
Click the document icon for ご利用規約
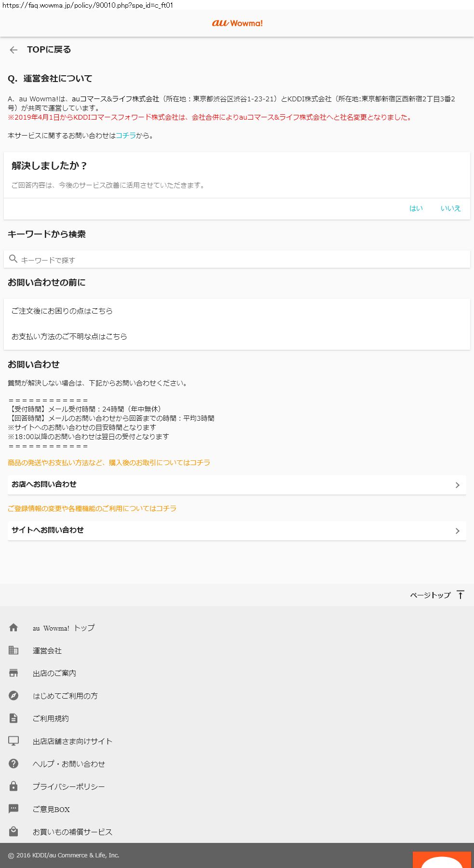[x=14, y=718]
